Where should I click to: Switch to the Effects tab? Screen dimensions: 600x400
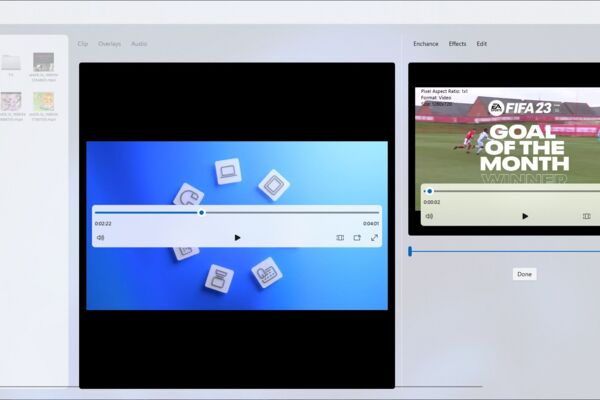coord(457,44)
